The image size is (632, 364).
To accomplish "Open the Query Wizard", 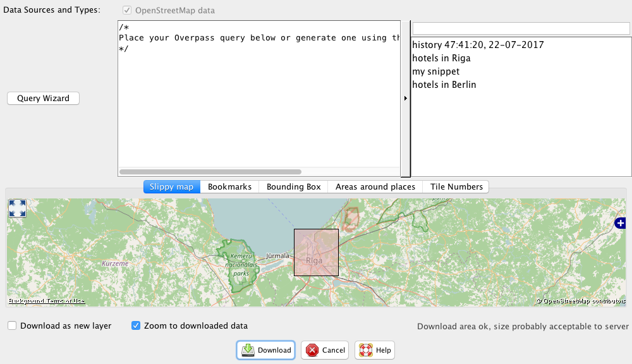I will pyautogui.click(x=43, y=99).
